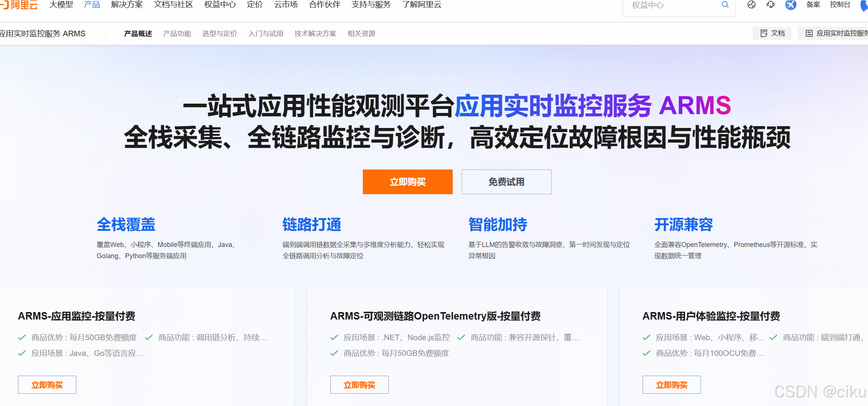Click the ARMS-用户体验监控-按量付费 card title

(711, 316)
